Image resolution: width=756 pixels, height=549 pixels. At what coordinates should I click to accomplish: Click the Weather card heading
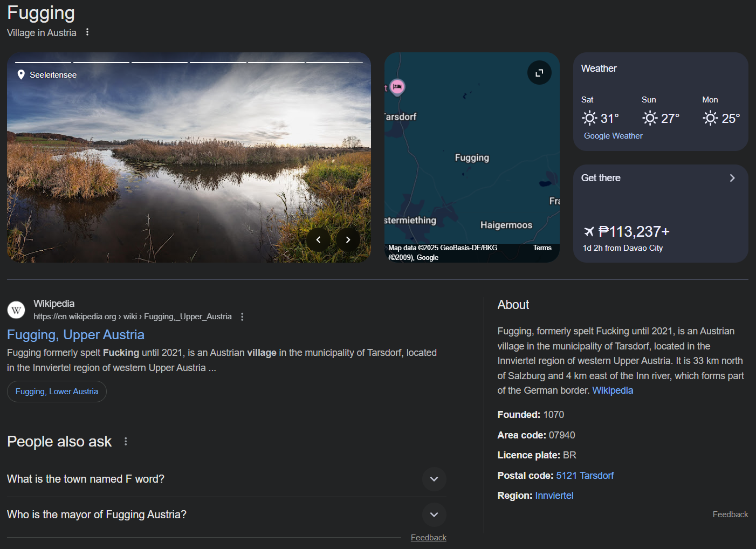pos(599,68)
